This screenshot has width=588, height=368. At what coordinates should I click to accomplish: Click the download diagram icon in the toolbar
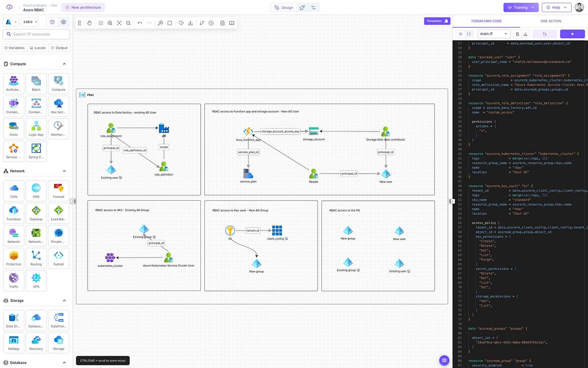coord(191,23)
